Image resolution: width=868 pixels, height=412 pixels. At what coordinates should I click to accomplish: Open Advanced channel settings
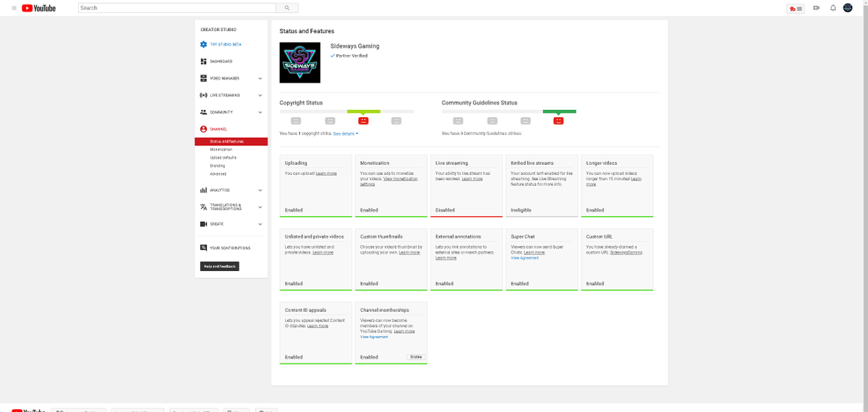(x=218, y=174)
